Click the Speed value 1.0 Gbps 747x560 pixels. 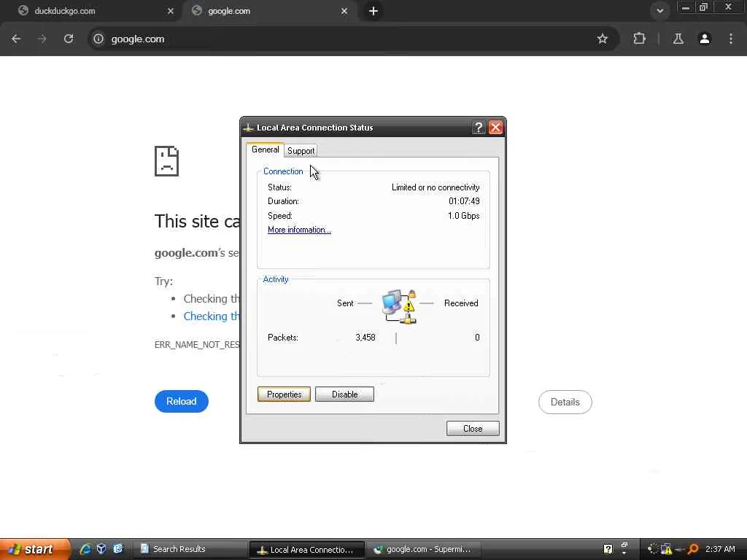(x=463, y=216)
